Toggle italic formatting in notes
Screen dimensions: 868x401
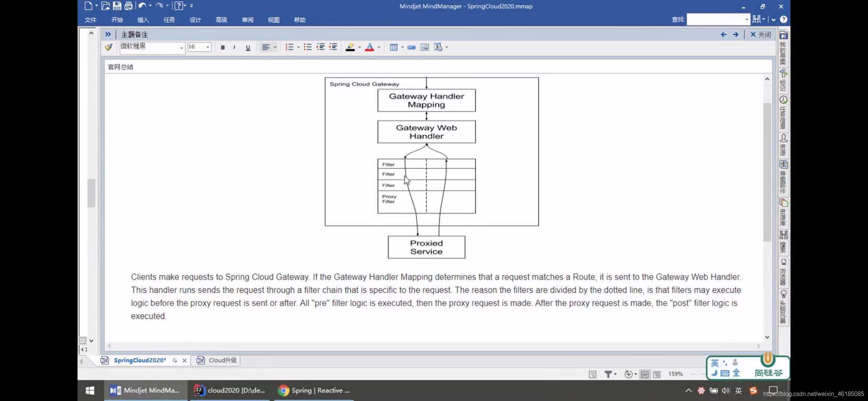234,48
